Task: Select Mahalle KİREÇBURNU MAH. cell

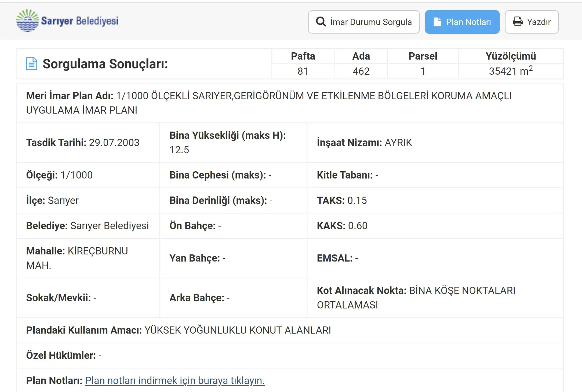Action: 88,258
